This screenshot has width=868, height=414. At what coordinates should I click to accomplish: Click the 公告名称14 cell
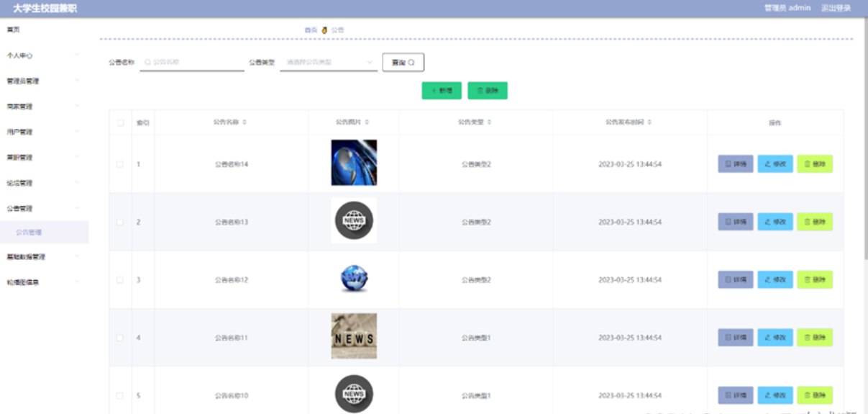click(x=232, y=164)
